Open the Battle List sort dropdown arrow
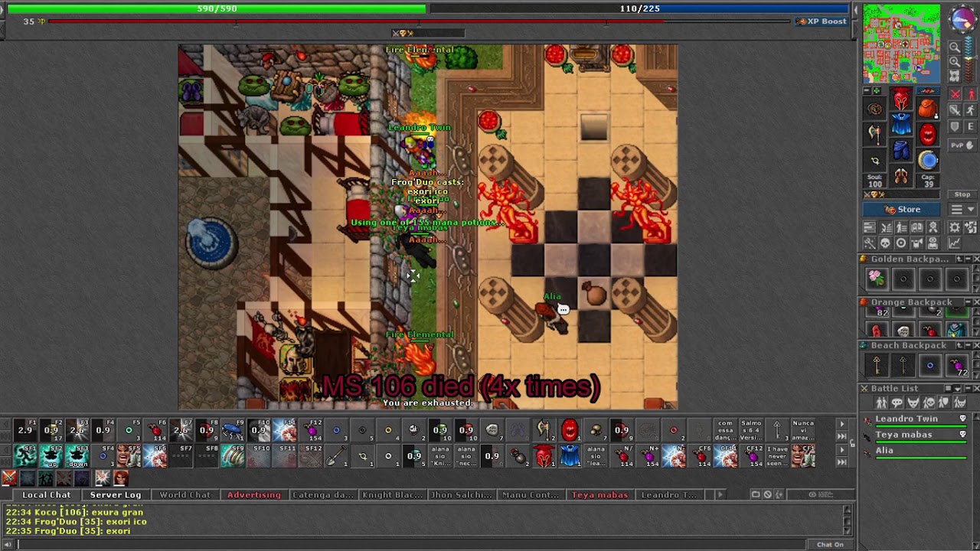 coord(957,389)
